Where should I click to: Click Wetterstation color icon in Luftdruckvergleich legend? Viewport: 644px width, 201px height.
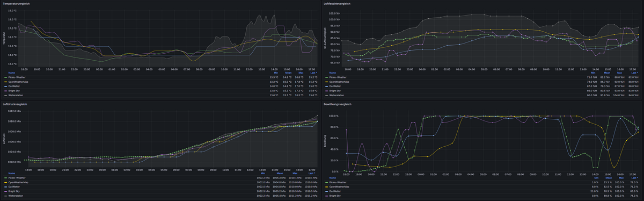coord(5,196)
